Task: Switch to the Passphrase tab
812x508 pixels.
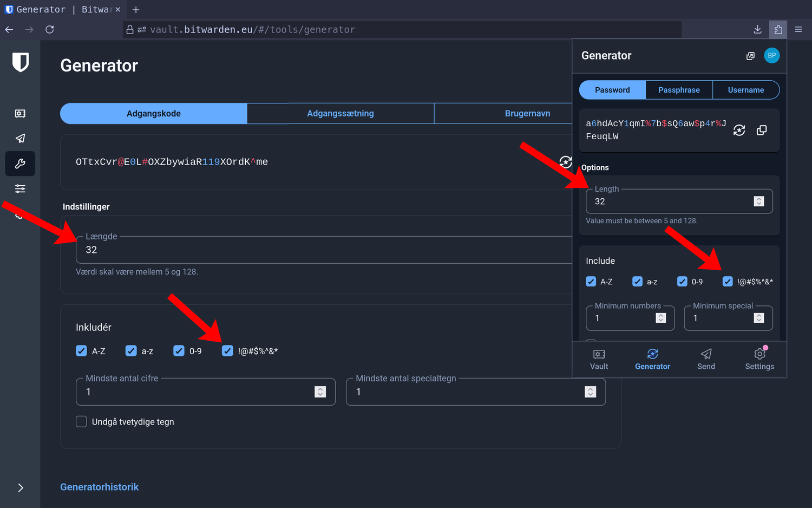Action: tap(679, 89)
